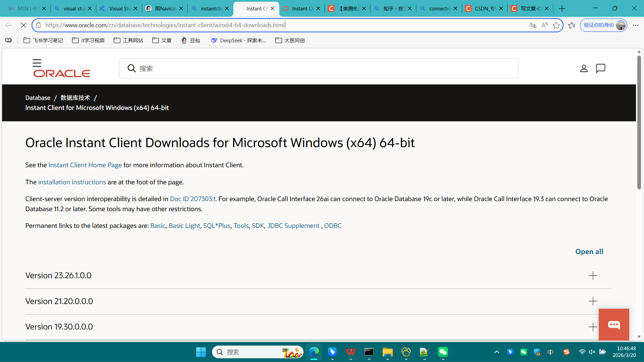
Task: Click the Oracle logo
Action: pyautogui.click(x=62, y=73)
